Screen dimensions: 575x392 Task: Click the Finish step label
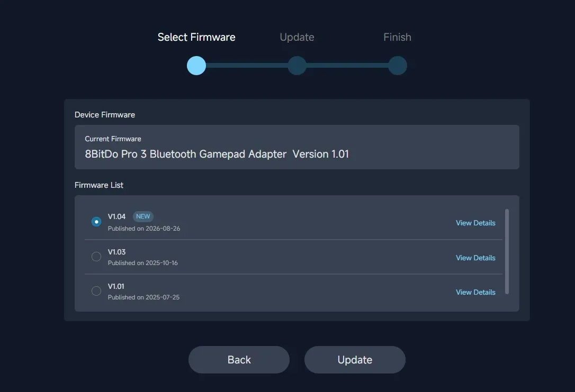[397, 37]
